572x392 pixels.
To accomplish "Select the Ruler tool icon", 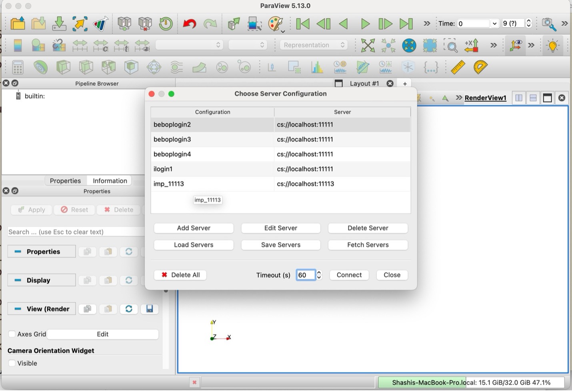I will 458,67.
